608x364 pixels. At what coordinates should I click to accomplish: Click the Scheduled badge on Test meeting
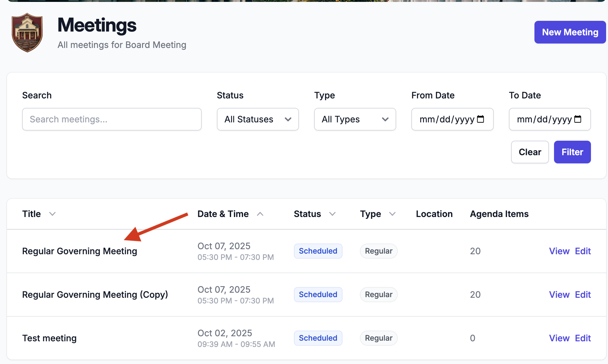point(318,338)
